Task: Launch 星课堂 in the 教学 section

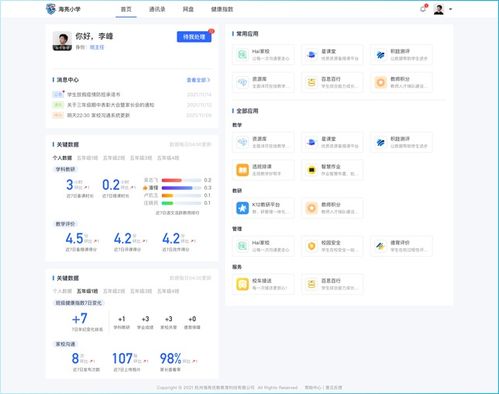Action: [x=332, y=142]
